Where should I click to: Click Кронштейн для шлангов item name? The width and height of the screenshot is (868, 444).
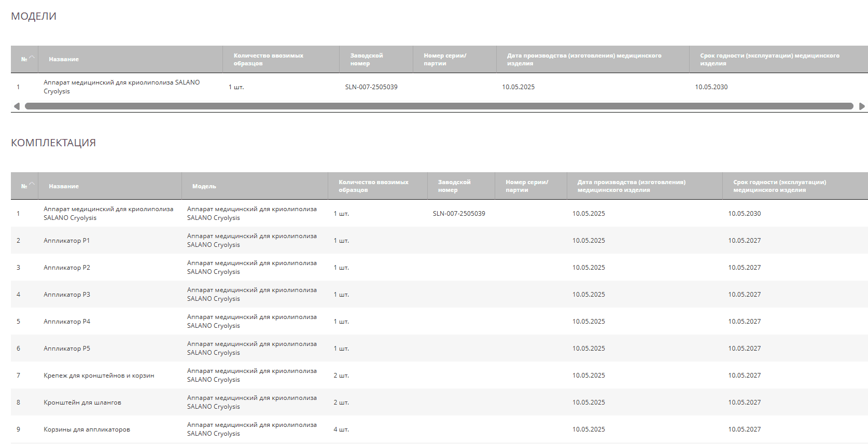pyautogui.click(x=82, y=403)
